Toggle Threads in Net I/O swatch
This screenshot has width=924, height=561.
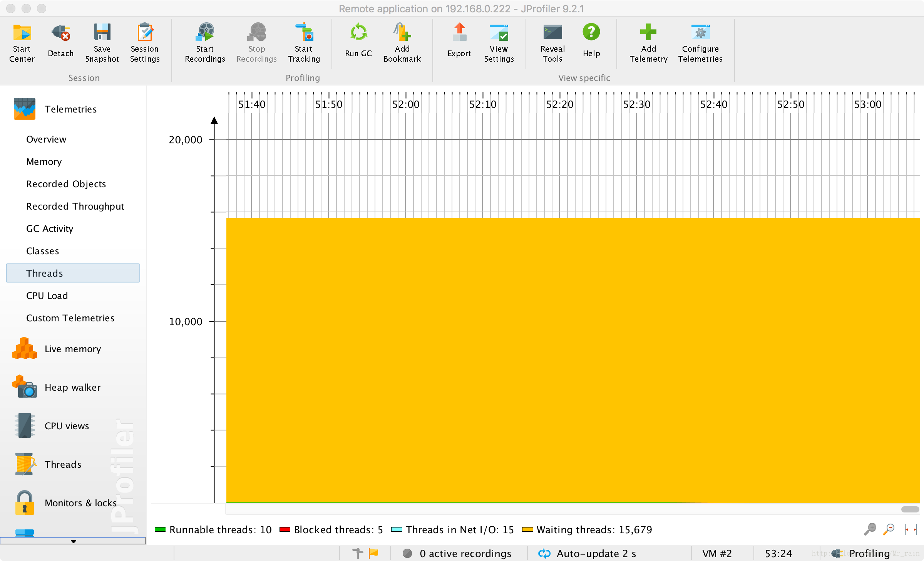pyautogui.click(x=397, y=529)
